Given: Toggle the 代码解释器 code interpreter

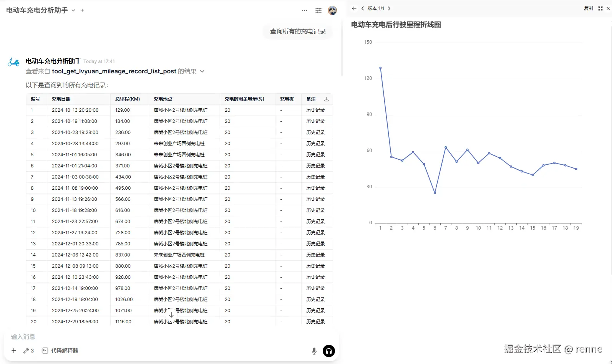Looking at the screenshot, I should 60,351.
